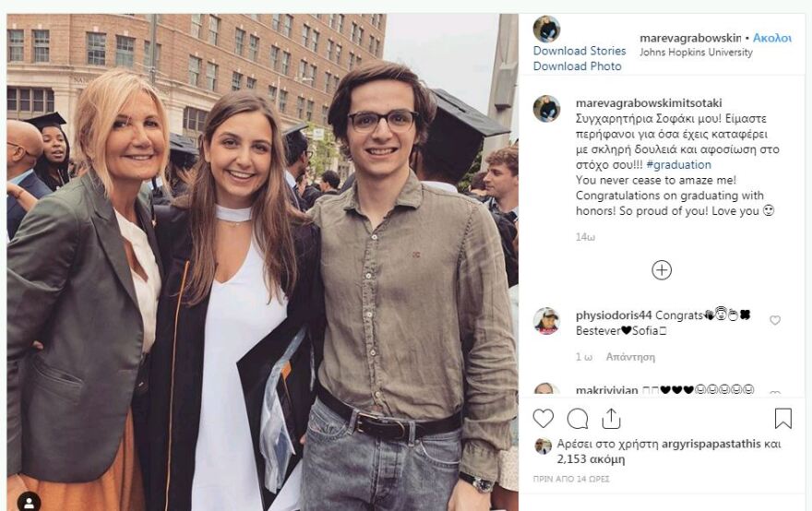This screenshot has height=511, width=812.
Task: Save post with the bookmark icon
Action: click(x=782, y=419)
